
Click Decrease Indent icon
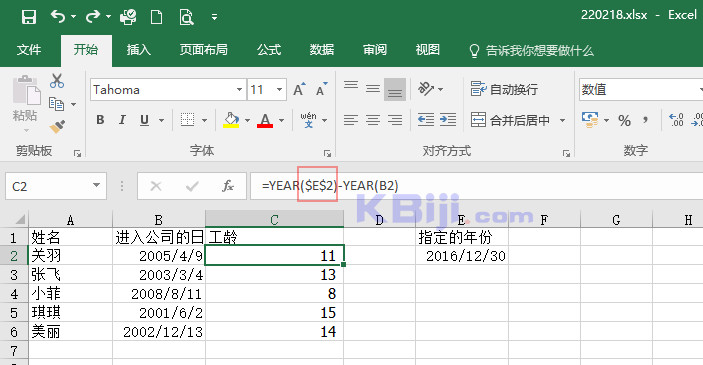425,120
